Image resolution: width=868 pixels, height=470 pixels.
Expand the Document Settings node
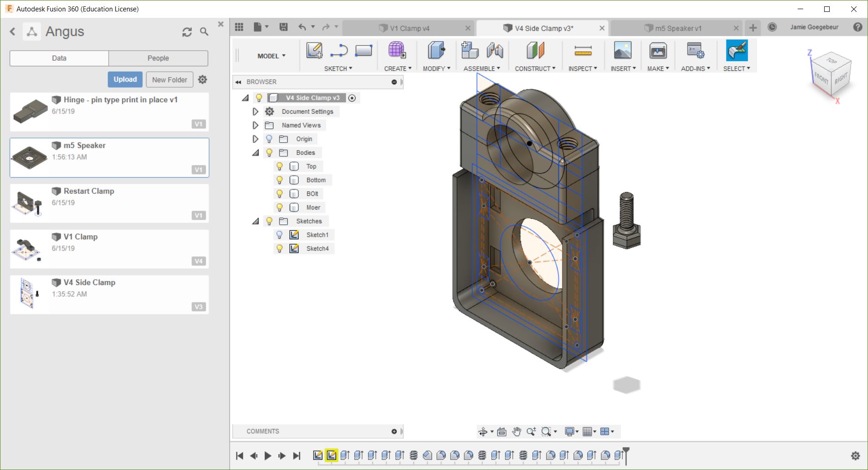click(255, 111)
